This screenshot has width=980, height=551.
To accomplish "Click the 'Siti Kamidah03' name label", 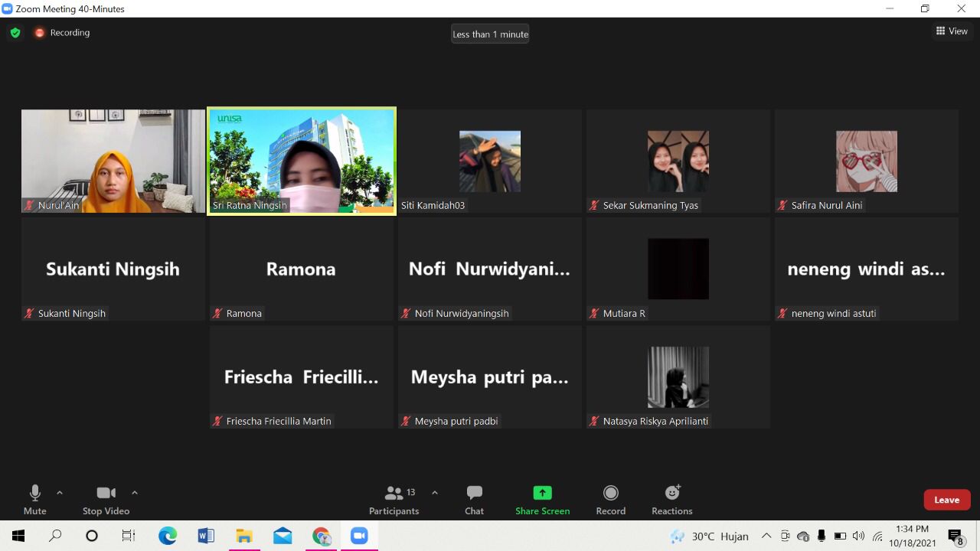I will tap(433, 205).
